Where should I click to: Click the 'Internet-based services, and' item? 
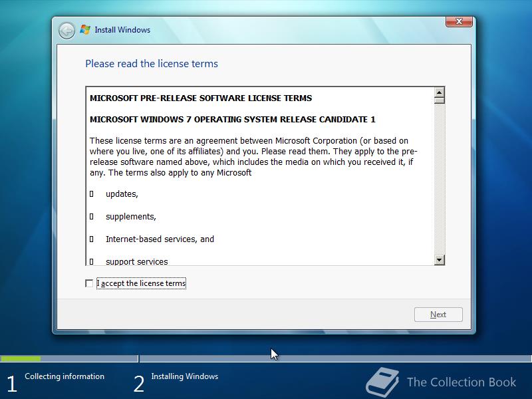[160, 239]
